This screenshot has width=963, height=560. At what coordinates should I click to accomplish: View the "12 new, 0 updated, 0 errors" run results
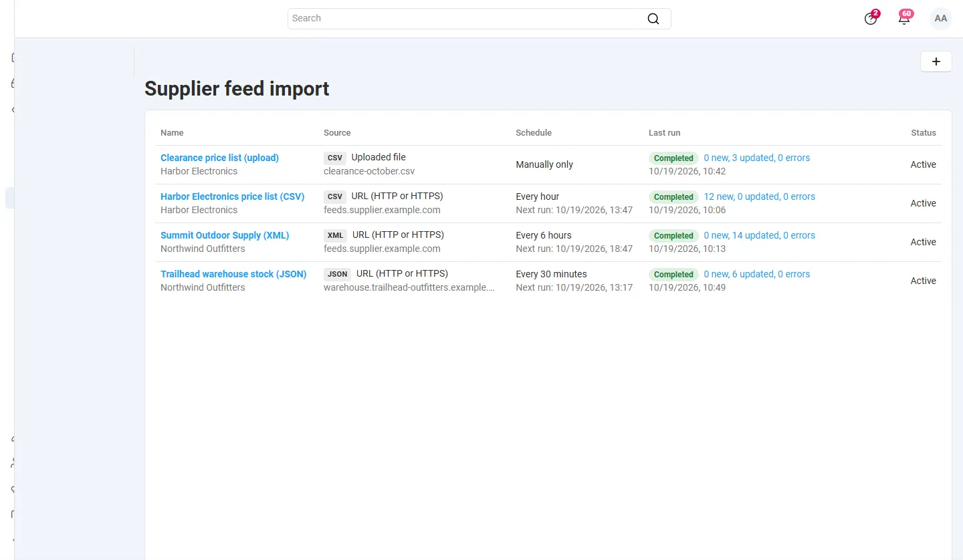(x=760, y=196)
